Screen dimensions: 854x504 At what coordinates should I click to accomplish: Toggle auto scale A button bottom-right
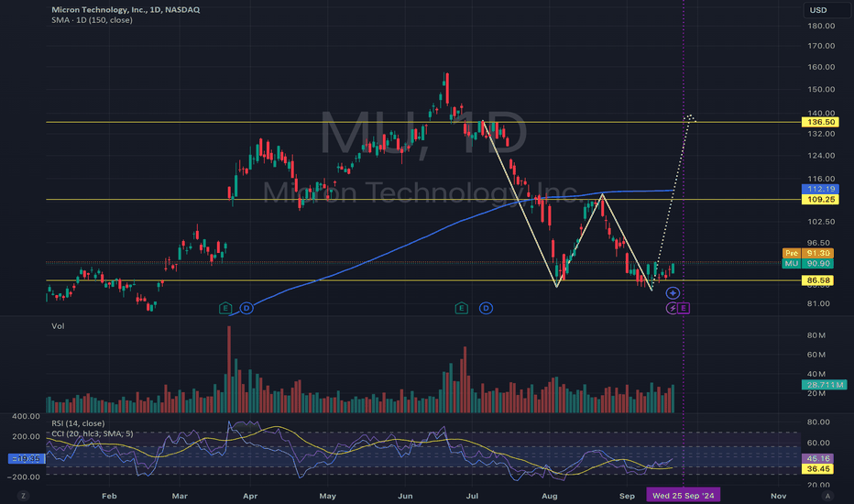(x=827, y=496)
